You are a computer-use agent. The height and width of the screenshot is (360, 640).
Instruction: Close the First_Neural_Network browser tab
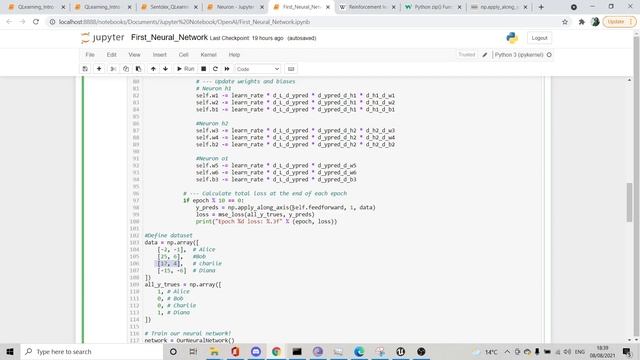(328, 7)
